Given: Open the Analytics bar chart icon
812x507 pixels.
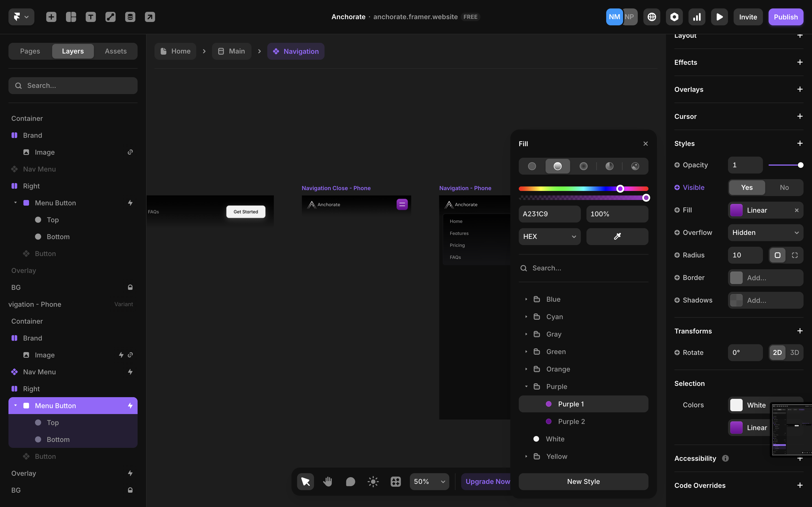Looking at the screenshot, I should point(697,17).
